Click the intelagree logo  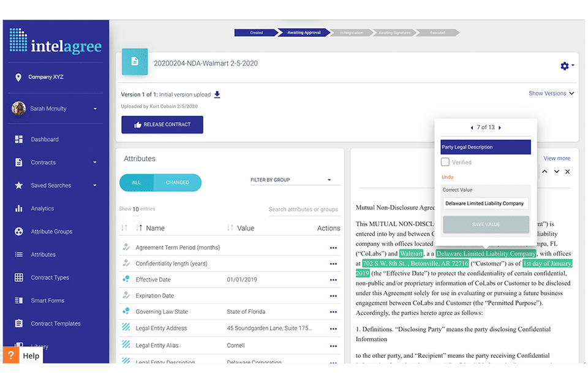coord(56,41)
